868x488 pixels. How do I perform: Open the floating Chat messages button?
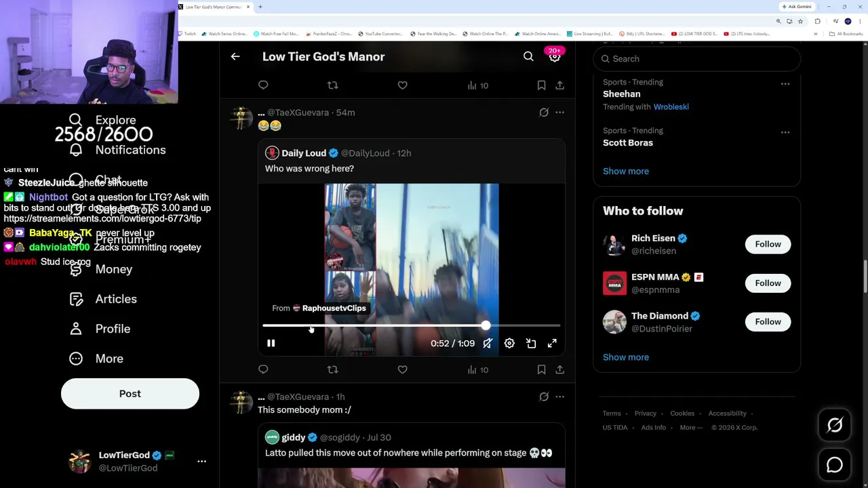point(835,465)
